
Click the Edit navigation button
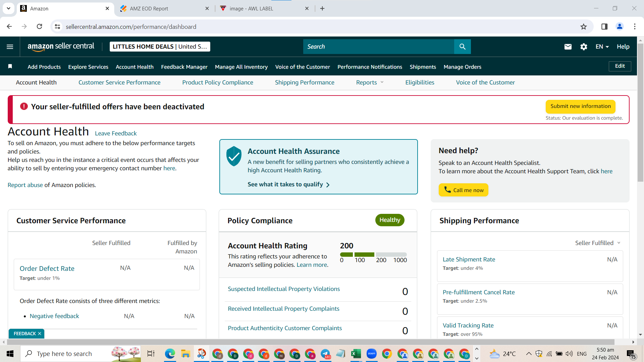pyautogui.click(x=620, y=66)
